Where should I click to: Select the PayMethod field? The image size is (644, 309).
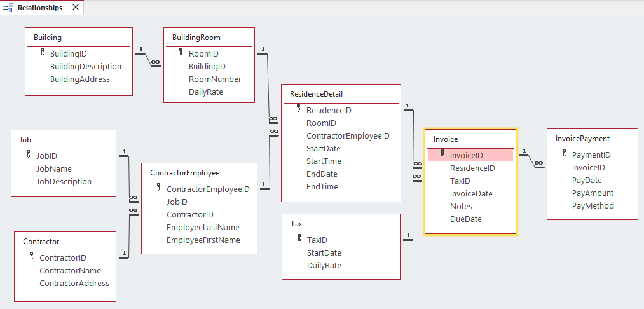pyautogui.click(x=593, y=206)
